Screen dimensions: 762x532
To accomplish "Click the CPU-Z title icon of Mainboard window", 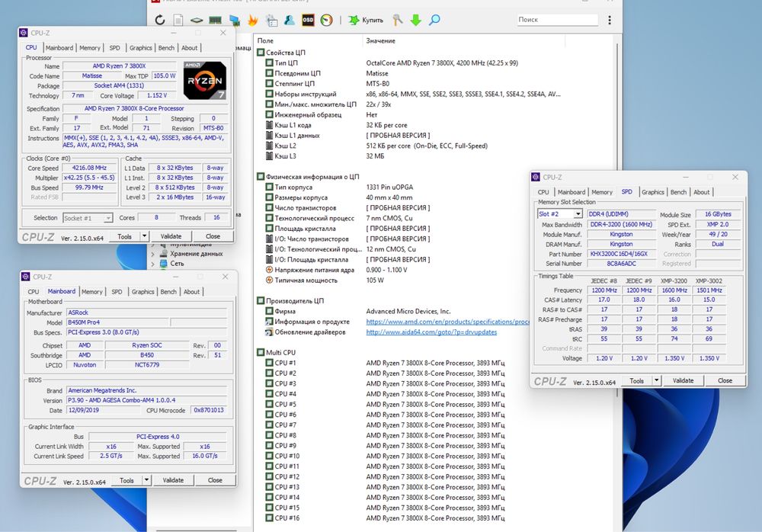I will (25, 277).
